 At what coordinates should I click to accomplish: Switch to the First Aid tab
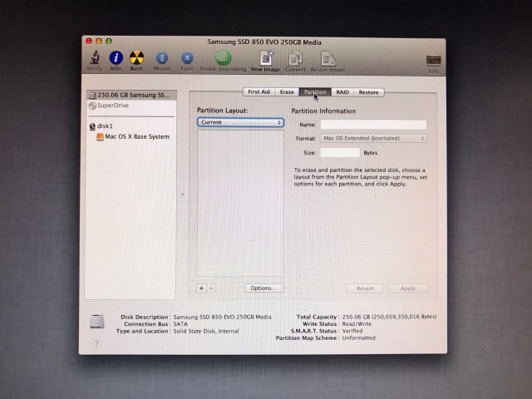click(259, 92)
